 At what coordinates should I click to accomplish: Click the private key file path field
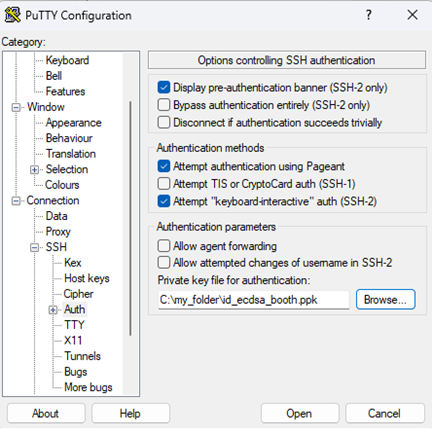pos(253,300)
